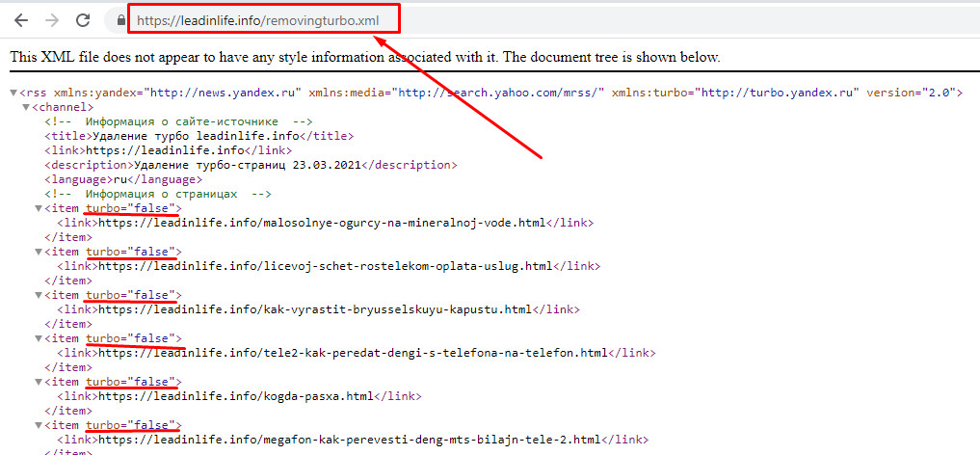Collapse the root rss node
The image size is (980, 455).
pos(13,94)
